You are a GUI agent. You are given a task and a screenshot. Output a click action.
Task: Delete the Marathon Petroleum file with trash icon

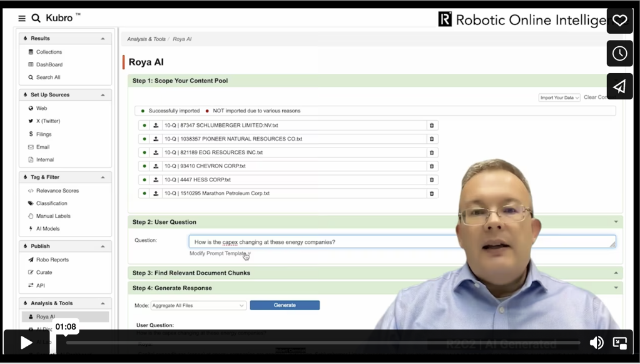click(x=432, y=193)
